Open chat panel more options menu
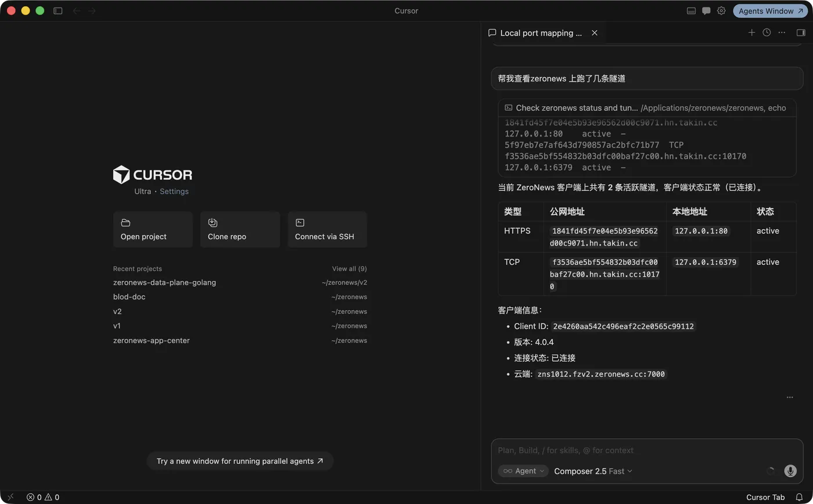Viewport: 813px width, 504px height. [x=782, y=33]
